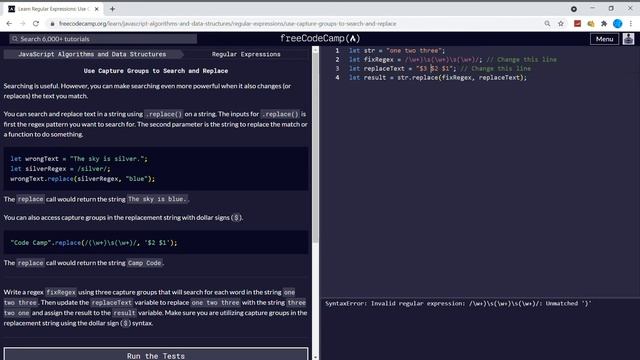Open the red browser extension icon

pos(577,24)
